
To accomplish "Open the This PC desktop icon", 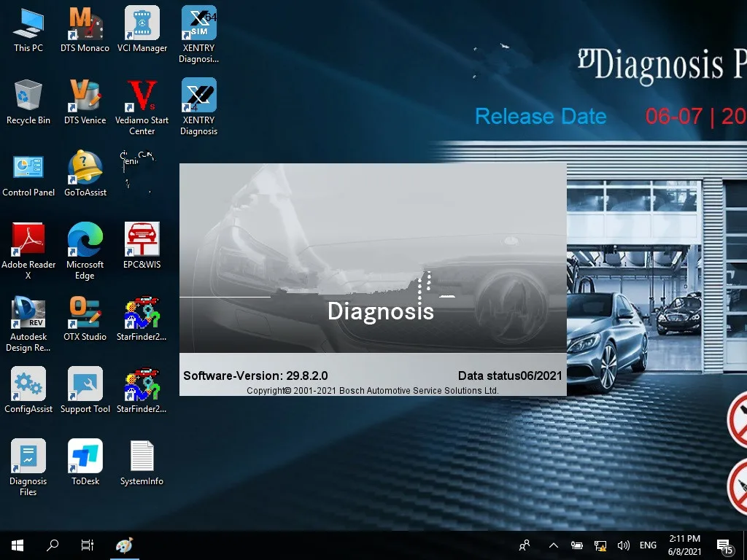I will 28,29.
